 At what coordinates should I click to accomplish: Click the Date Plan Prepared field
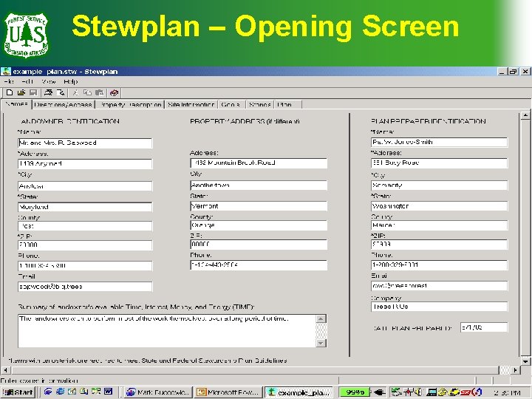coord(484,327)
